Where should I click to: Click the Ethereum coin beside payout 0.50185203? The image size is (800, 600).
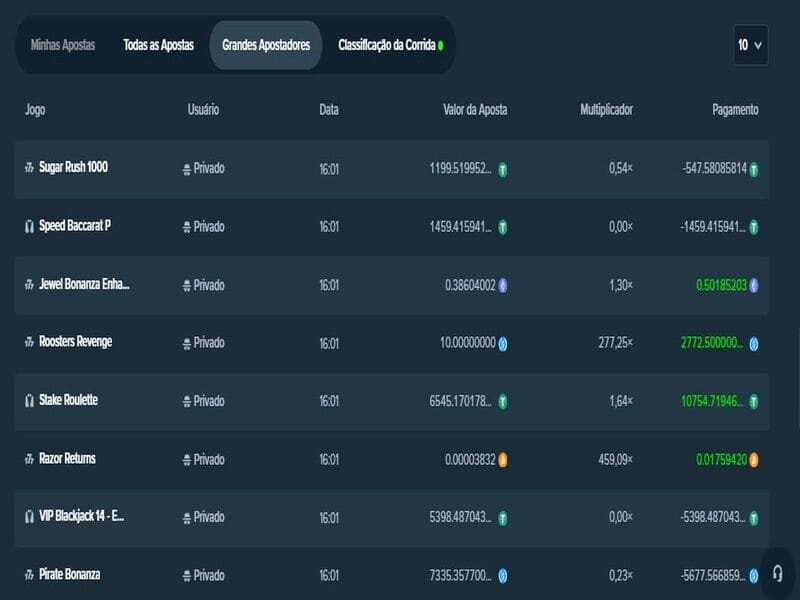tap(754, 285)
